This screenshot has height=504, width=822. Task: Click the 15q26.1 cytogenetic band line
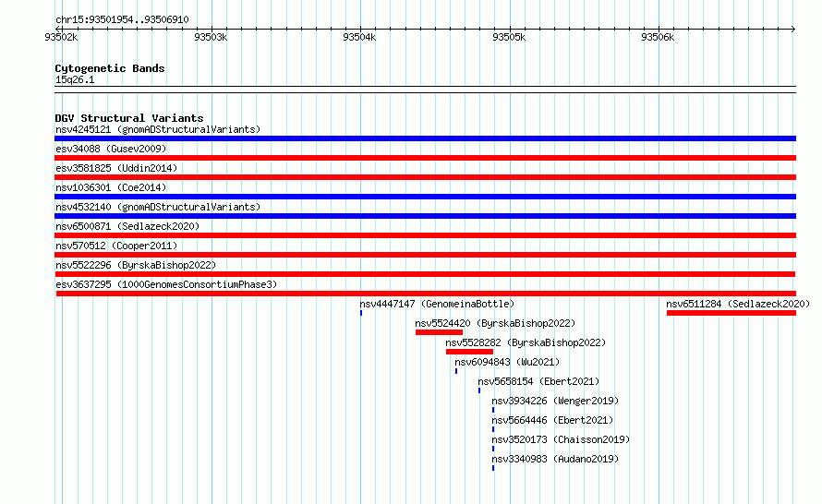point(425,90)
